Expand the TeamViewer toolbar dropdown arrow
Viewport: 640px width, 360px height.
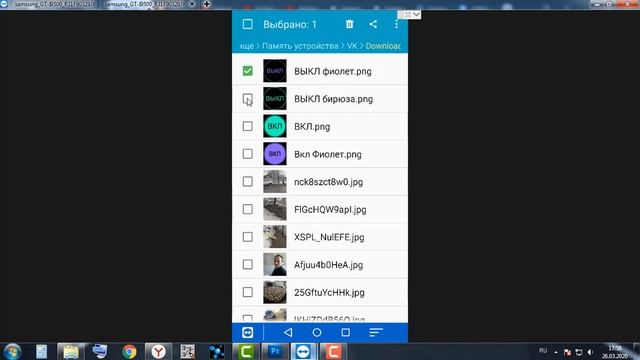[416, 15]
